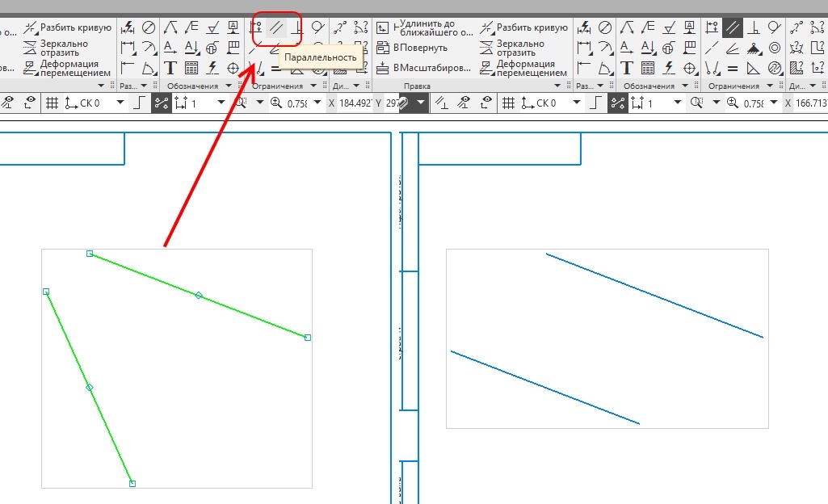828x504 pixels.
Task: Toggle the orthogonal drawing mode in the left view toolbar
Action: click(x=139, y=103)
